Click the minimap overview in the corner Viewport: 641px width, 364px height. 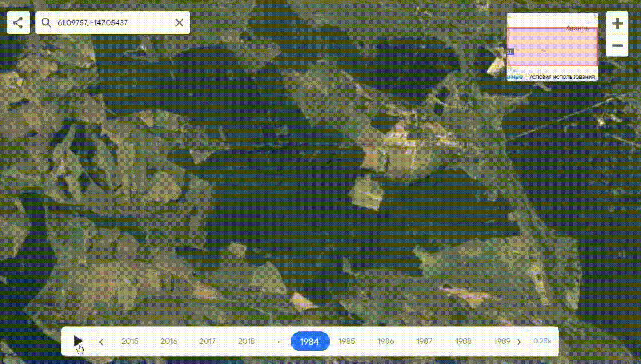tap(552, 46)
